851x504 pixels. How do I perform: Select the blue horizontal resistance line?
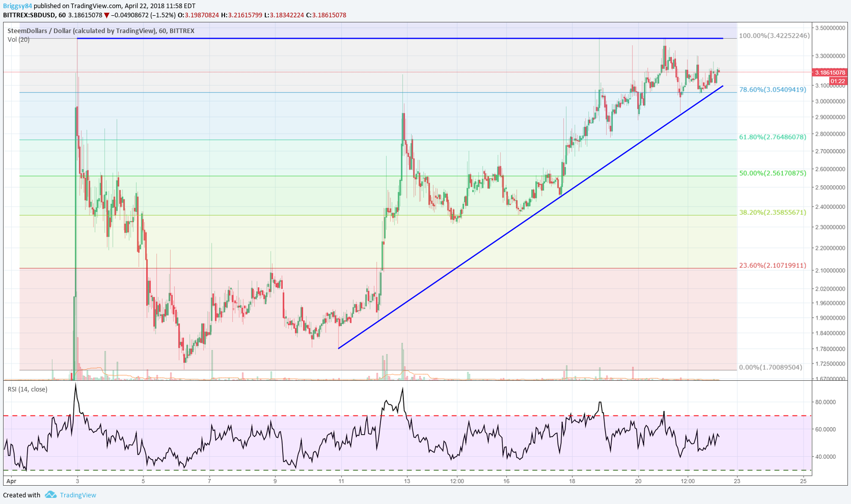(x=400, y=38)
